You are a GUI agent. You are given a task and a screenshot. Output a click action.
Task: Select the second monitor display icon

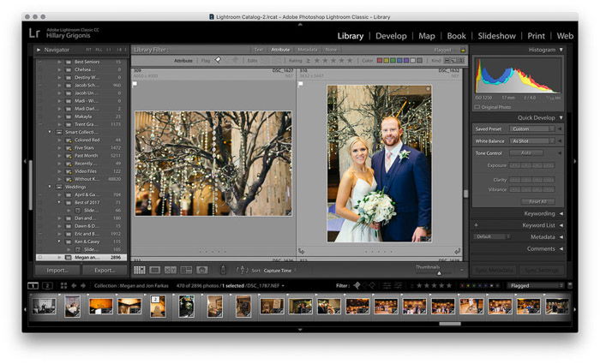(x=48, y=285)
